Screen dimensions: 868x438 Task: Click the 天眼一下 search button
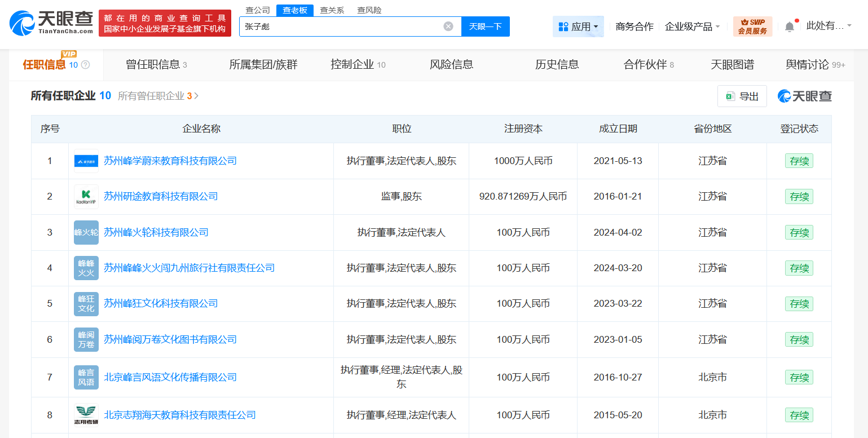(x=484, y=26)
